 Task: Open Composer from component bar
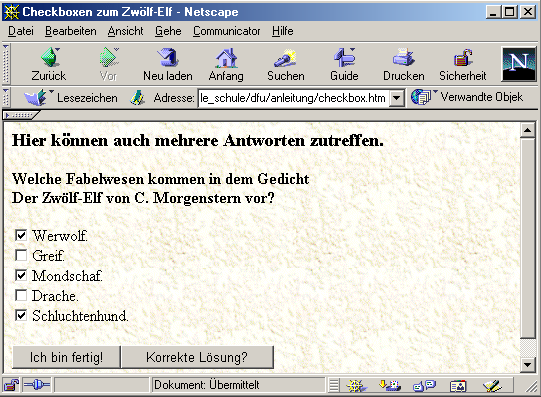pos(492,385)
